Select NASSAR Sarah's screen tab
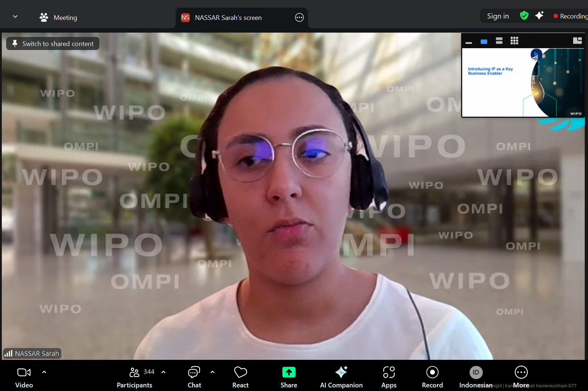This screenshot has height=391, width=588. [228, 17]
